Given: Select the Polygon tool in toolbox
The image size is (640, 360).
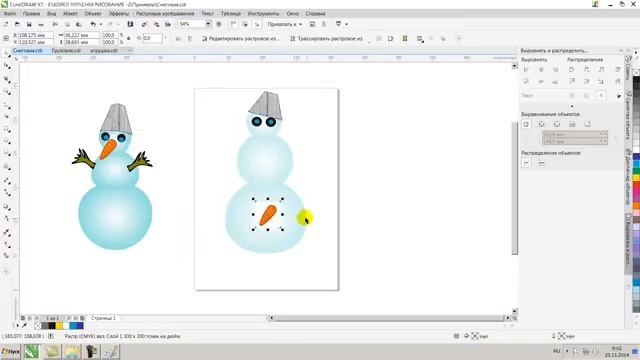Looking at the screenshot, I should [7, 153].
